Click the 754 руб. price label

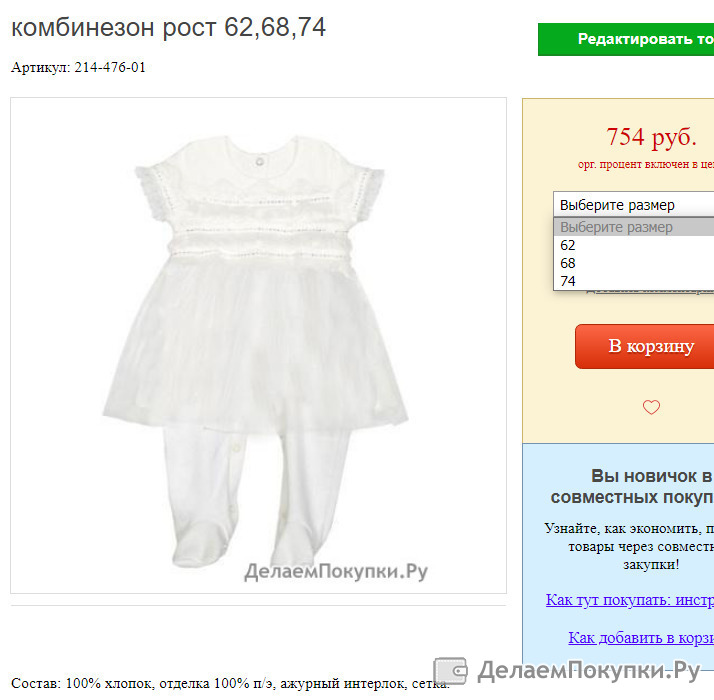[x=651, y=137]
